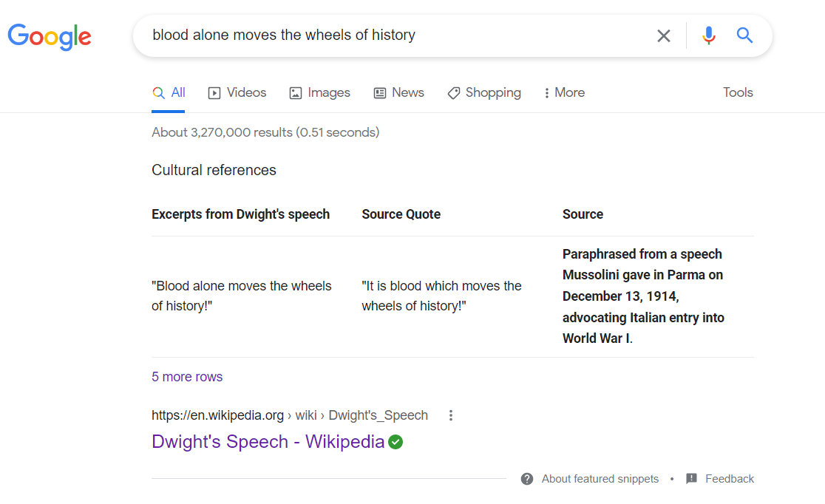This screenshot has width=825, height=504.
Task: Click the "Source Quote" column header
Action: (x=401, y=214)
